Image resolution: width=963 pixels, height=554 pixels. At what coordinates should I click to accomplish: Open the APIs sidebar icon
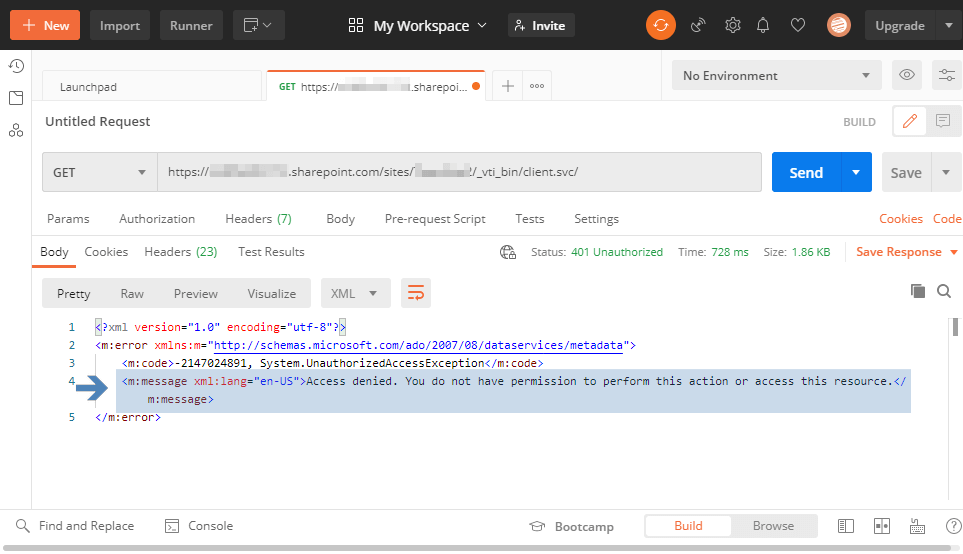pos(16,130)
